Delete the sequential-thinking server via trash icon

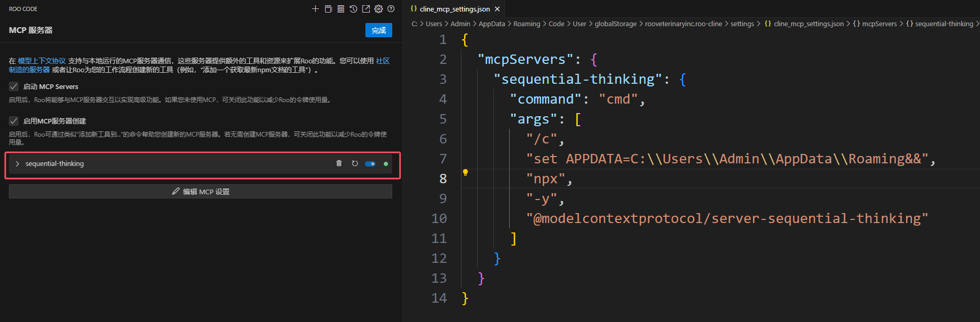339,163
